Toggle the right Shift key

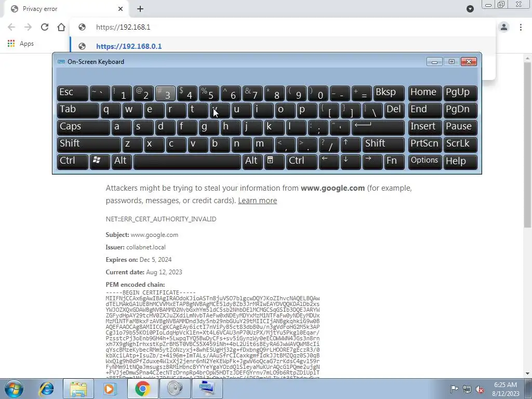pyautogui.click(x=384, y=144)
